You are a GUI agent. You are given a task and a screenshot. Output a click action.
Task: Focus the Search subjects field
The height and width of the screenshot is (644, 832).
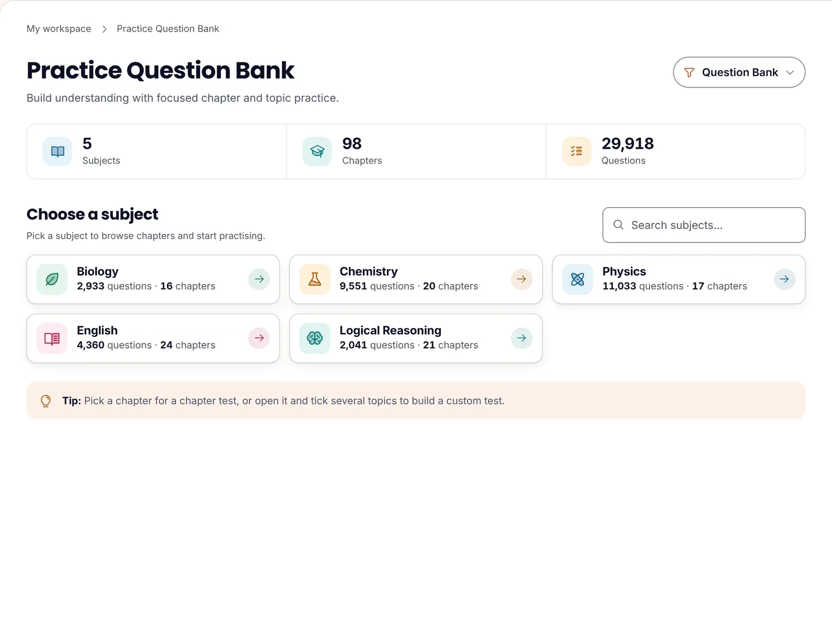704,225
